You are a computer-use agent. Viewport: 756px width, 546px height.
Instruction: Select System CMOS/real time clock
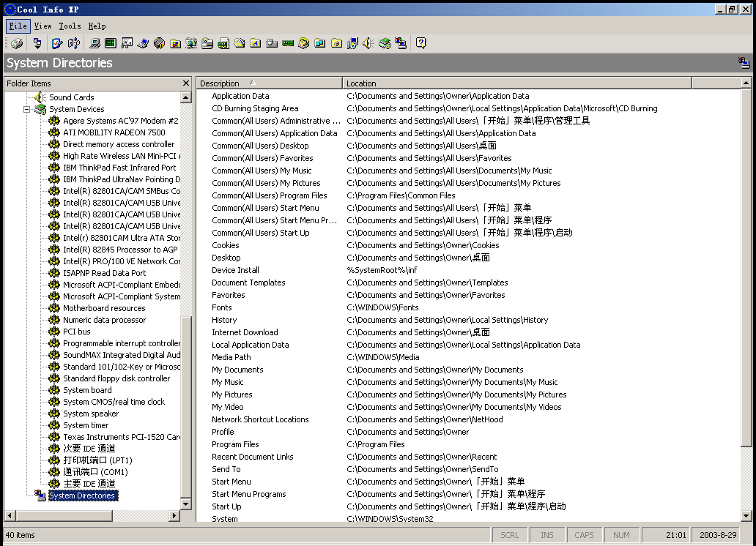coord(114,402)
